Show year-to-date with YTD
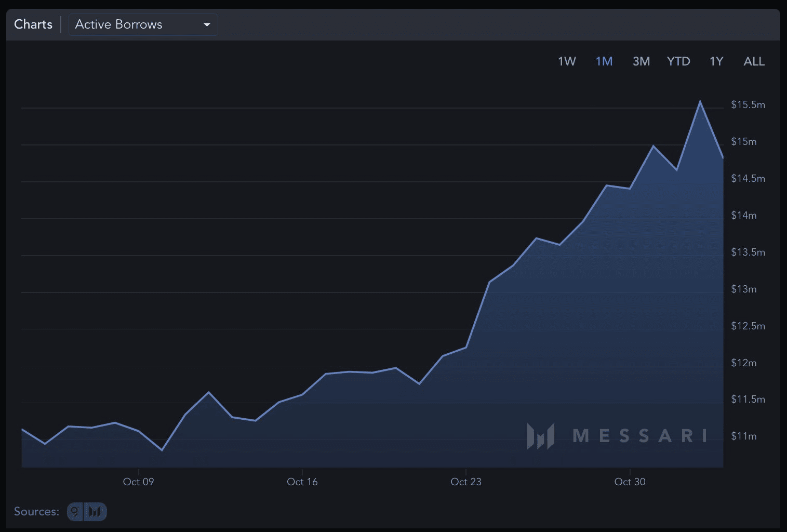This screenshot has width=787, height=532. pos(678,61)
